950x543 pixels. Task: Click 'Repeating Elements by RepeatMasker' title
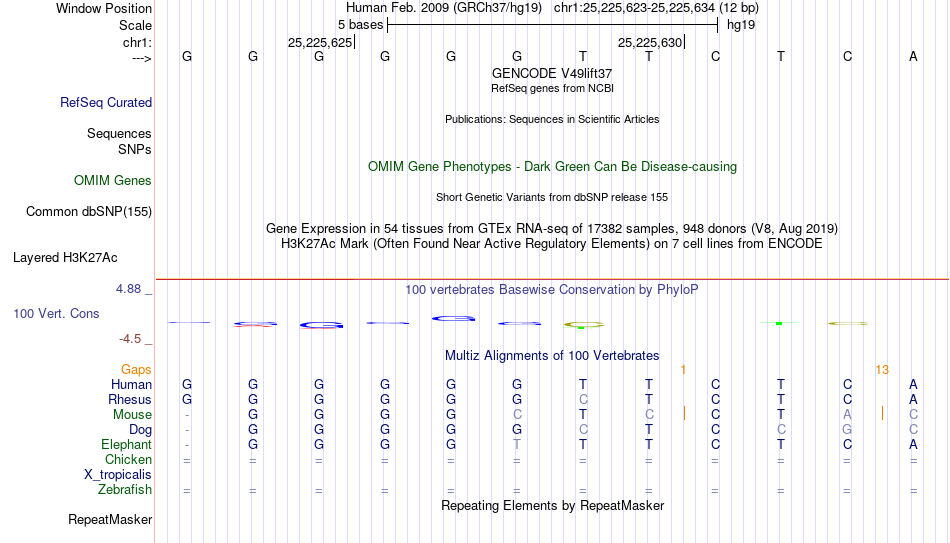coord(553,505)
